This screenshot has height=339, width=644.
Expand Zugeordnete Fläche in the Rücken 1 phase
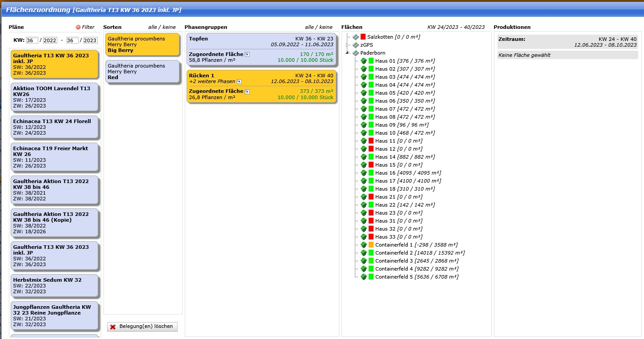tap(247, 92)
